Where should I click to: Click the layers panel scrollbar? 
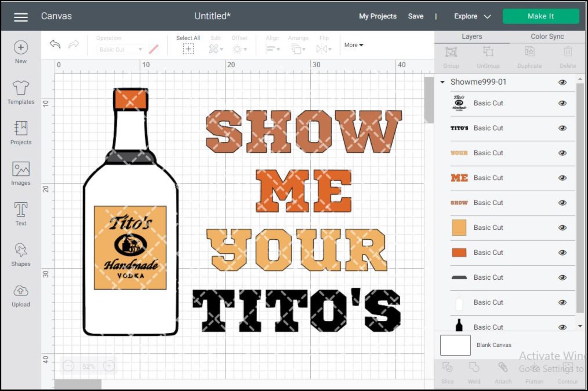(x=580, y=198)
